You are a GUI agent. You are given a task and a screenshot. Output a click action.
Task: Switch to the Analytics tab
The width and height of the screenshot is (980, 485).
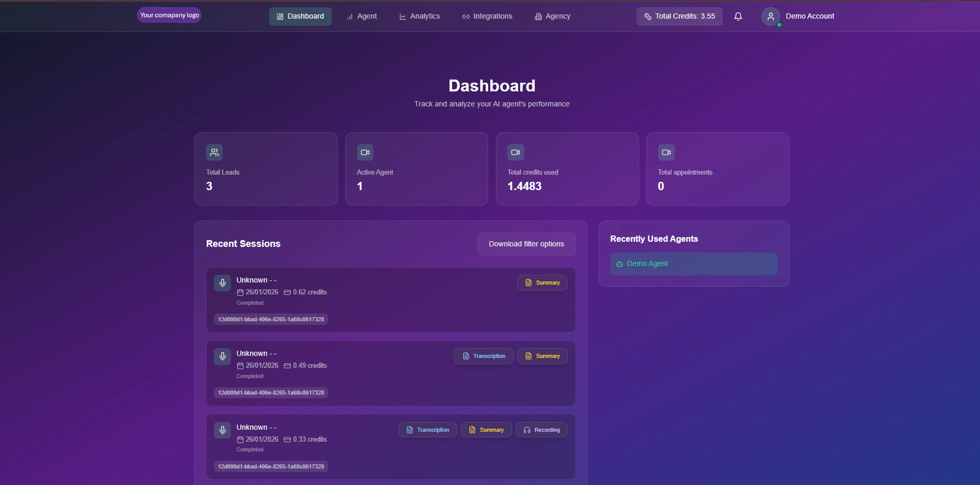[x=419, y=16]
